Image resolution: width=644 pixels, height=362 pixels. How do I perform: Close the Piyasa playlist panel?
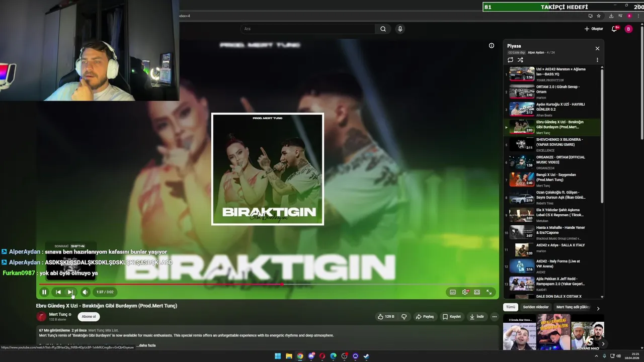(597, 48)
